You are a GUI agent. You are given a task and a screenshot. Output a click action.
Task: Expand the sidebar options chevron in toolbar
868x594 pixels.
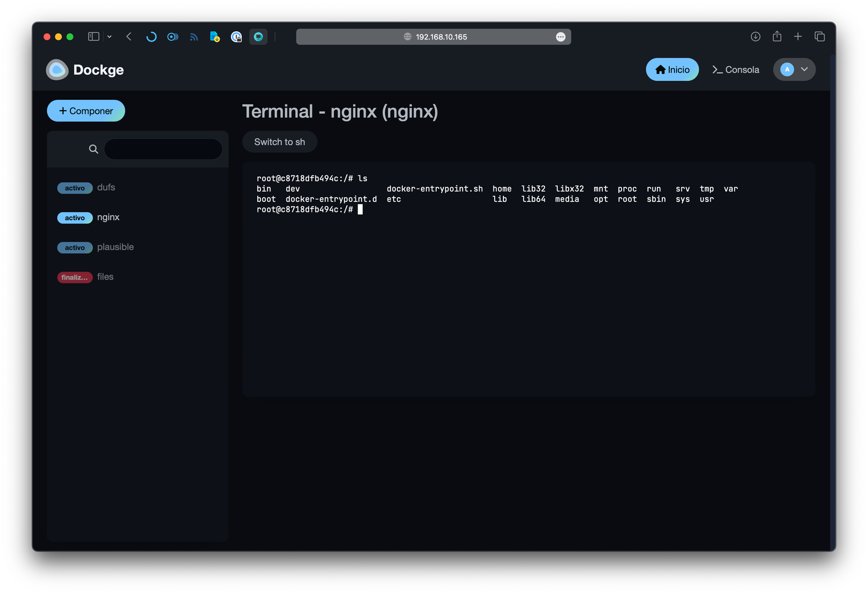point(109,37)
